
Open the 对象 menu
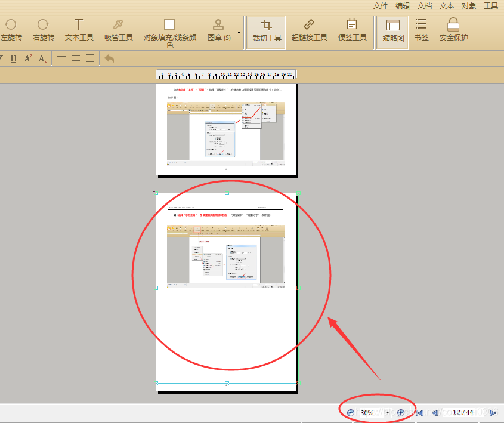[469, 6]
